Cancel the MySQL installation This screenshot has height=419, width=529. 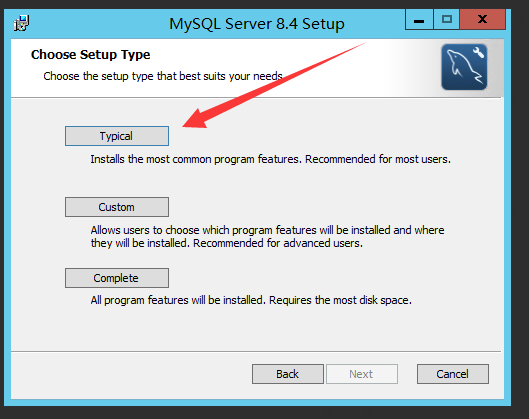(x=452, y=374)
